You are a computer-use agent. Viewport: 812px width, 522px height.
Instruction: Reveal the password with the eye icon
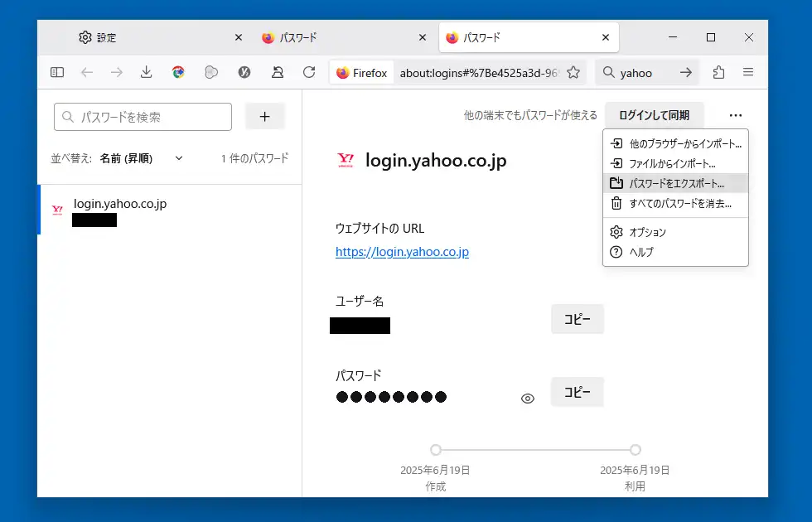(528, 399)
